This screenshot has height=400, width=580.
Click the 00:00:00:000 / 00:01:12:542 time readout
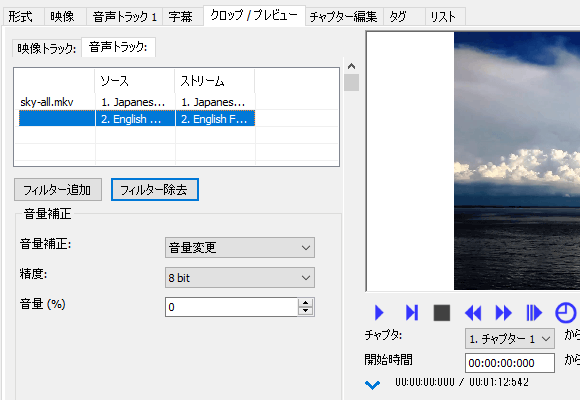[x=462, y=382]
